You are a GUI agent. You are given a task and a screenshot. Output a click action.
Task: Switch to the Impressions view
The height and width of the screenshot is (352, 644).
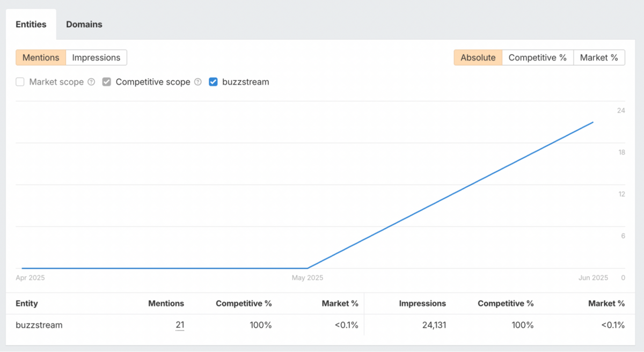(x=96, y=57)
